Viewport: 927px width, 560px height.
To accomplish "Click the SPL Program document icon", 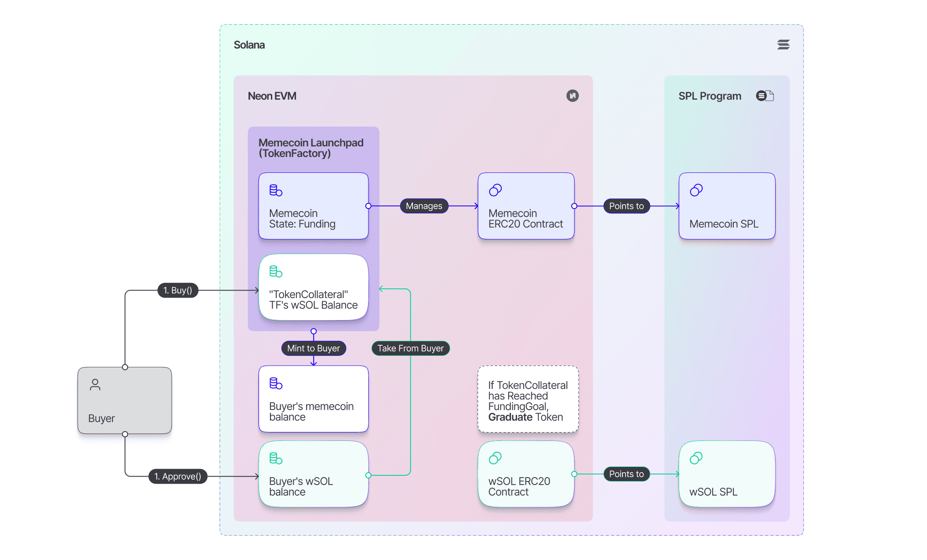I will (x=770, y=96).
